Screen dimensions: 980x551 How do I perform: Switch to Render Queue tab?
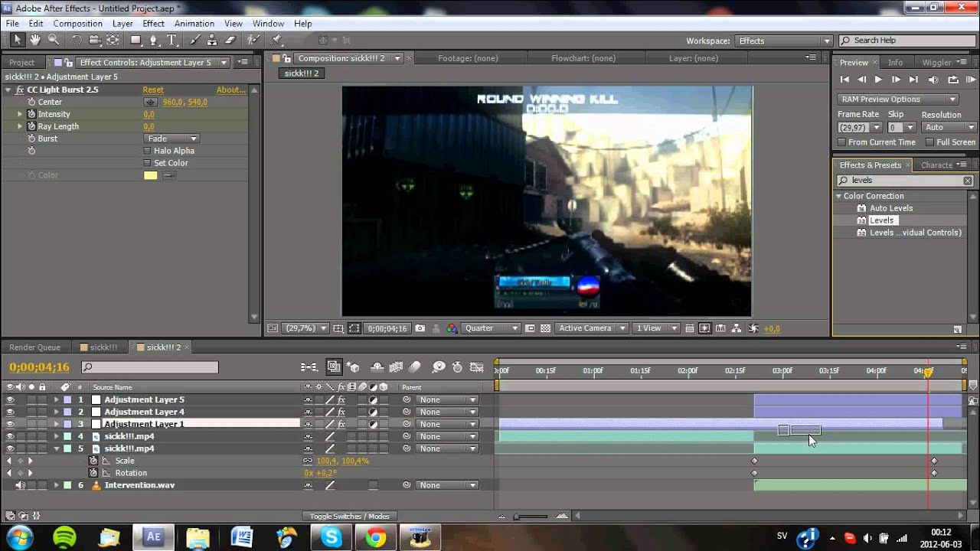34,347
